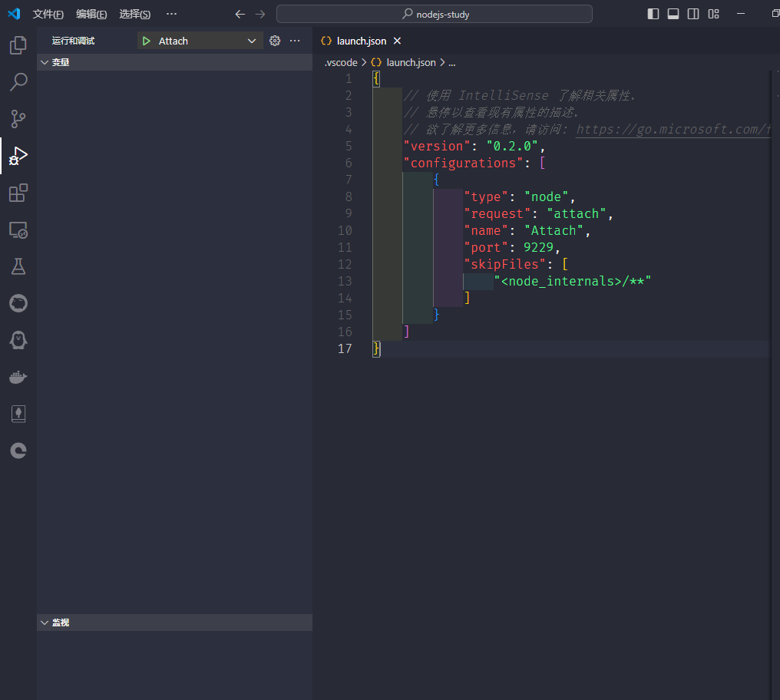Click the C-shaped logo activity bar icon

[x=18, y=451]
